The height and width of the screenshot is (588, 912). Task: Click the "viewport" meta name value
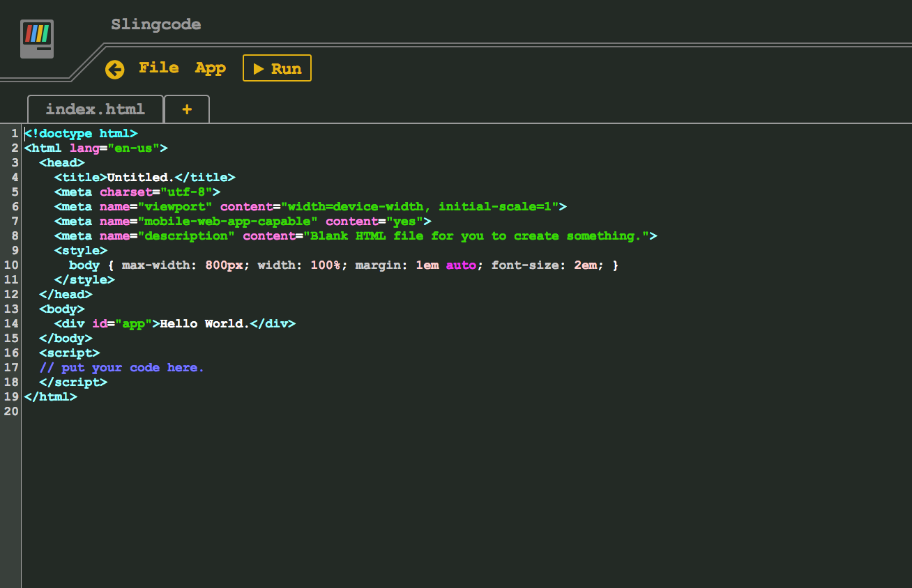[x=175, y=206]
